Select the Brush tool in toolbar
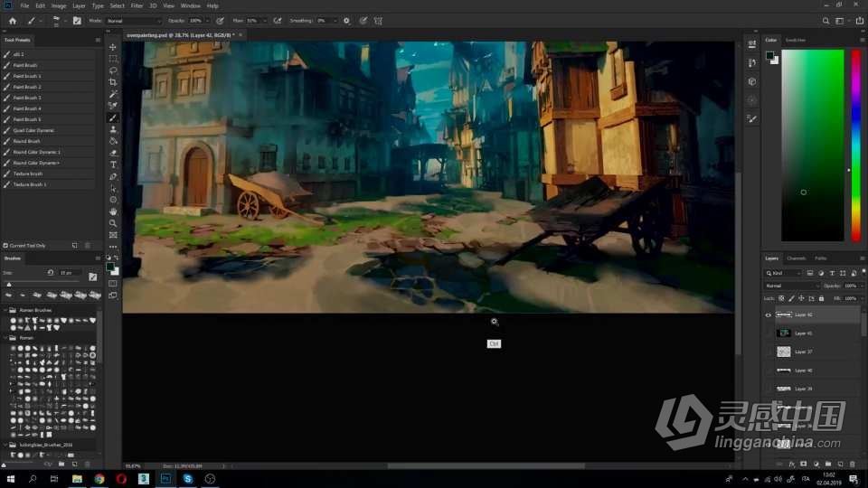Image resolution: width=868 pixels, height=488 pixels. [x=113, y=117]
